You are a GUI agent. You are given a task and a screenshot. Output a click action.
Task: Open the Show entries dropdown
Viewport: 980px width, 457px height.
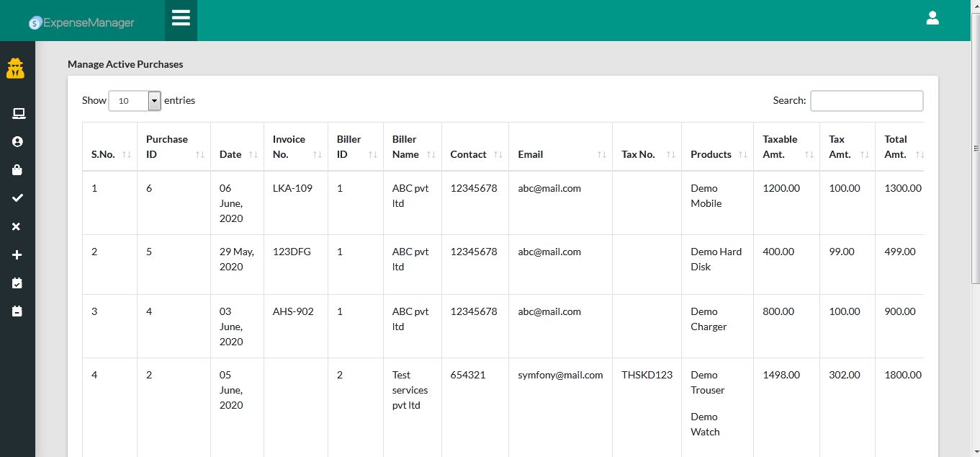coord(135,101)
